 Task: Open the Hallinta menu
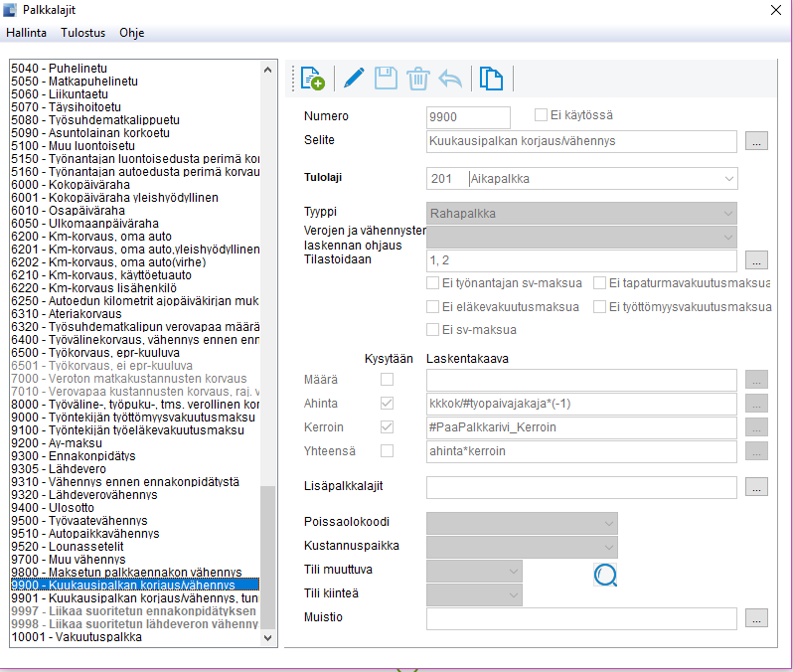(26, 33)
